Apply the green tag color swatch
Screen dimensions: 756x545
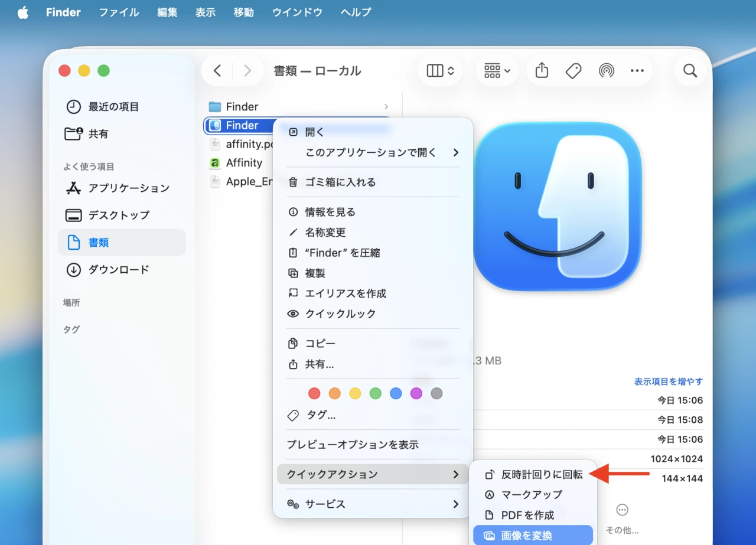click(376, 393)
